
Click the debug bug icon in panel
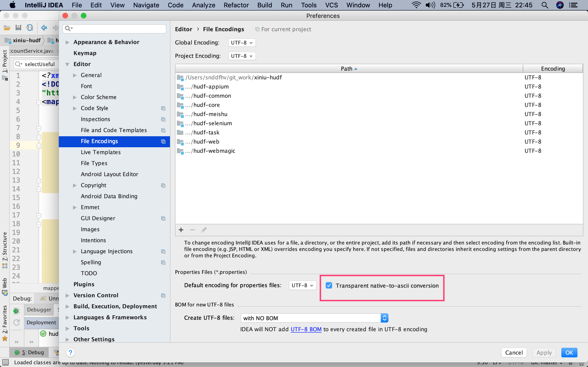(x=17, y=310)
